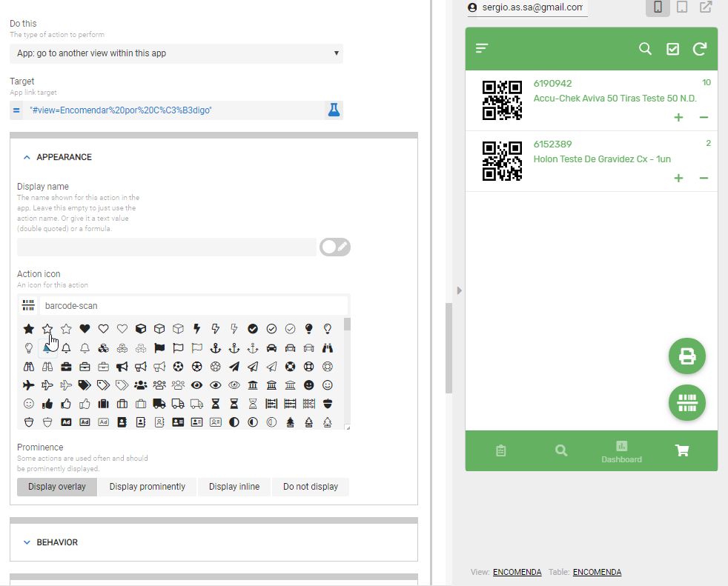Choose the solid paper plane icon
This screenshot has width=728, height=586.
coord(234,367)
